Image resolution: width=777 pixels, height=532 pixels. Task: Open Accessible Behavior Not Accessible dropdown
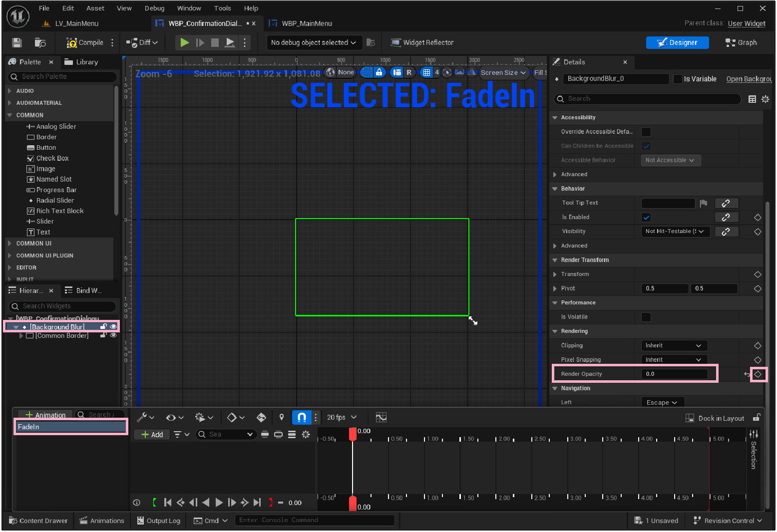(x=670, y=160)
